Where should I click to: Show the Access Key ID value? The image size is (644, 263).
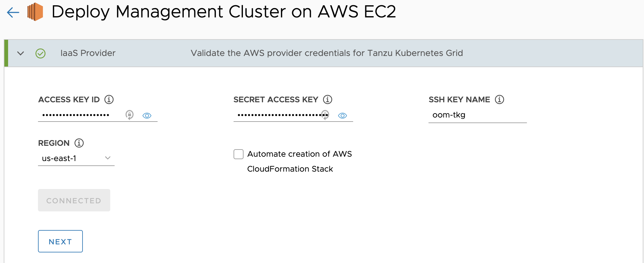point(147,115)
